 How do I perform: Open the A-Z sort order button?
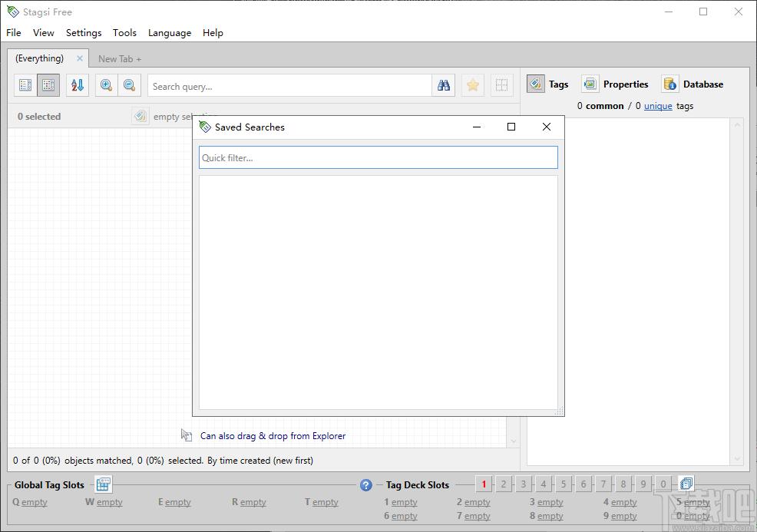coord(78,85)
